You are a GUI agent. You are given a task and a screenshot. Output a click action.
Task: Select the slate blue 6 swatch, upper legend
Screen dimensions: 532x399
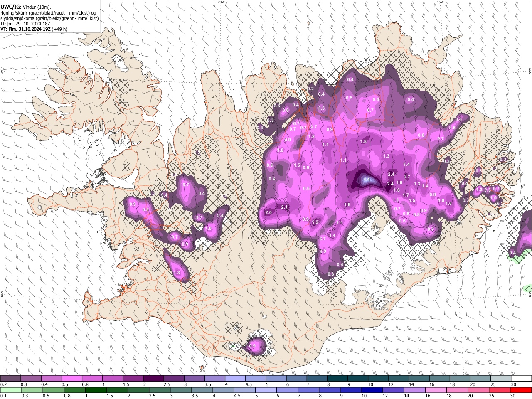click(297, 379)
